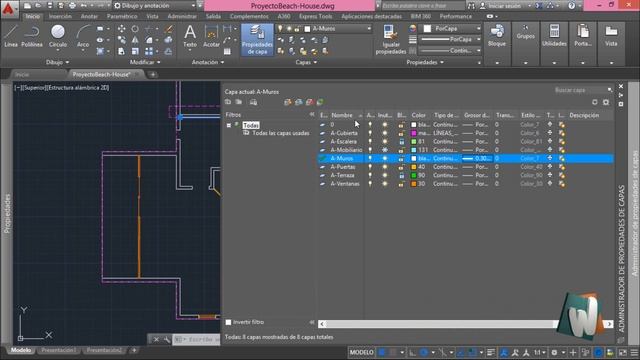Open the Administrar ribbon tab

point(182,16)
